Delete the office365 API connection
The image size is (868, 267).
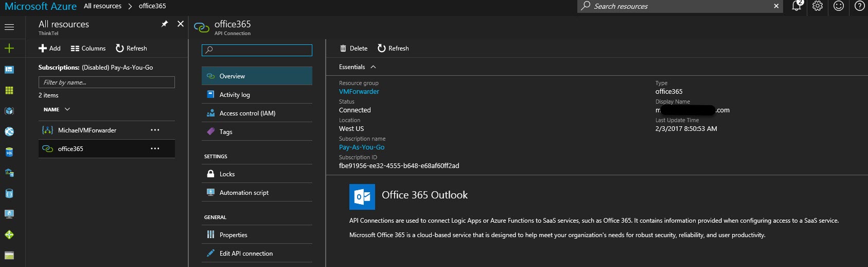pyautogui.click(x=353, y=48)
